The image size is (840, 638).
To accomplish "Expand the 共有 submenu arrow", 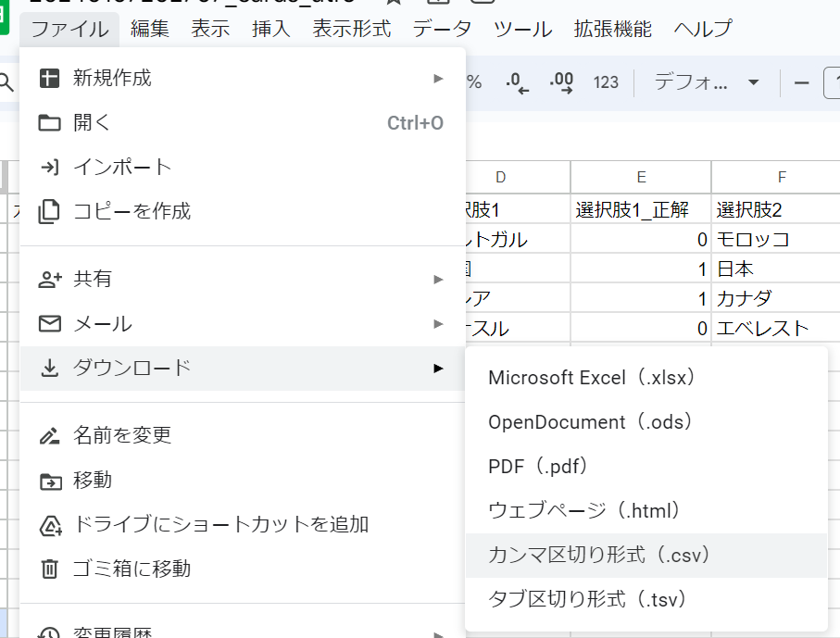I will pyautogui.click(x=438, y=279).
